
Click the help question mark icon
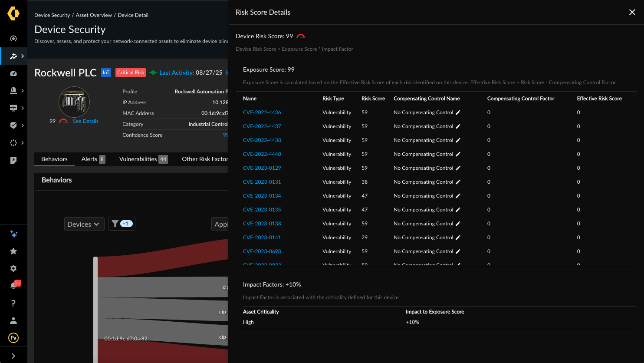[13, 303]
